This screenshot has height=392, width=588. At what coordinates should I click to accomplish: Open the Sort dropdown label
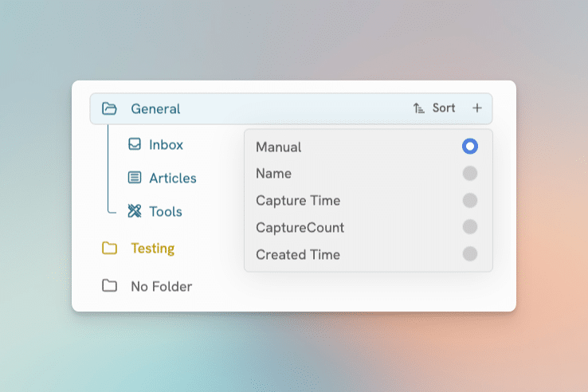(444, 108)
